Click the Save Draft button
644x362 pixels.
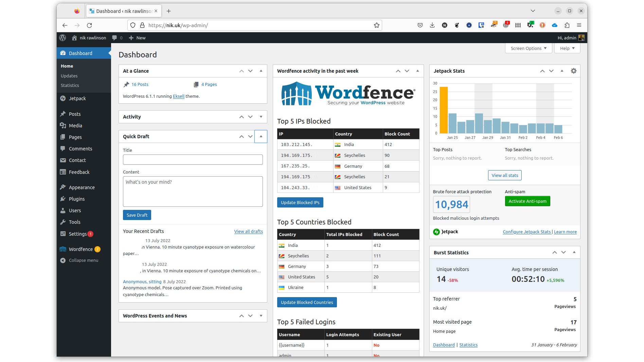[137, 215]
